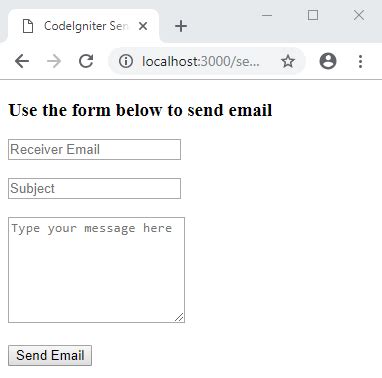The width and height of the screenshot is (382, 378).
Task: Reload the current page
Action: click(x=86, y=61)
